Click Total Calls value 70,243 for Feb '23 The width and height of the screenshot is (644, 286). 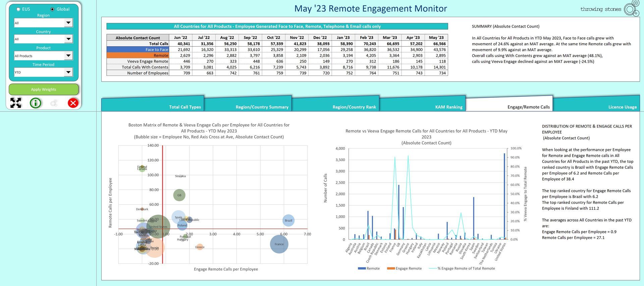pos(370,44)
